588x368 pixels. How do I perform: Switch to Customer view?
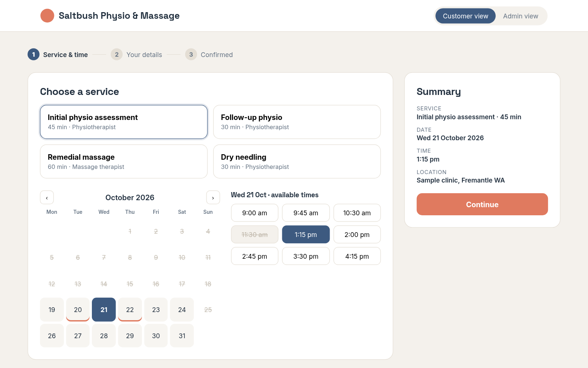coord(466,16)
